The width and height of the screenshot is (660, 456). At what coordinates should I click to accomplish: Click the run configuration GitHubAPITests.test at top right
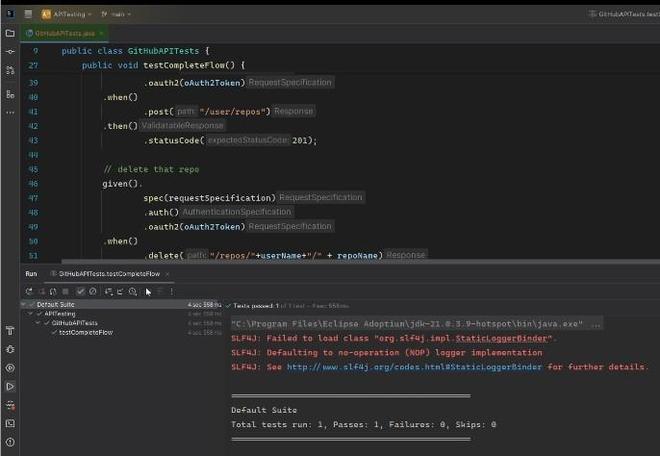tap(624, 14)
